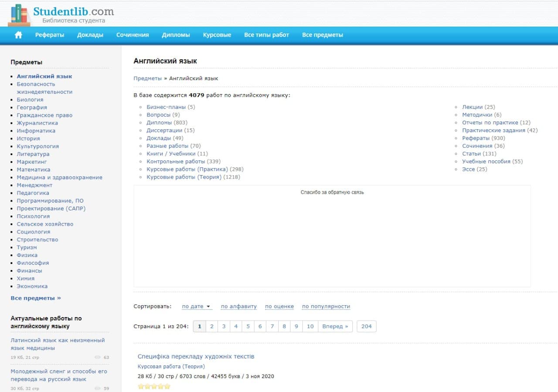Open Все предметы in the top nav bar
The height and width of the screenshot is (392, 558).
click(323, 35)
